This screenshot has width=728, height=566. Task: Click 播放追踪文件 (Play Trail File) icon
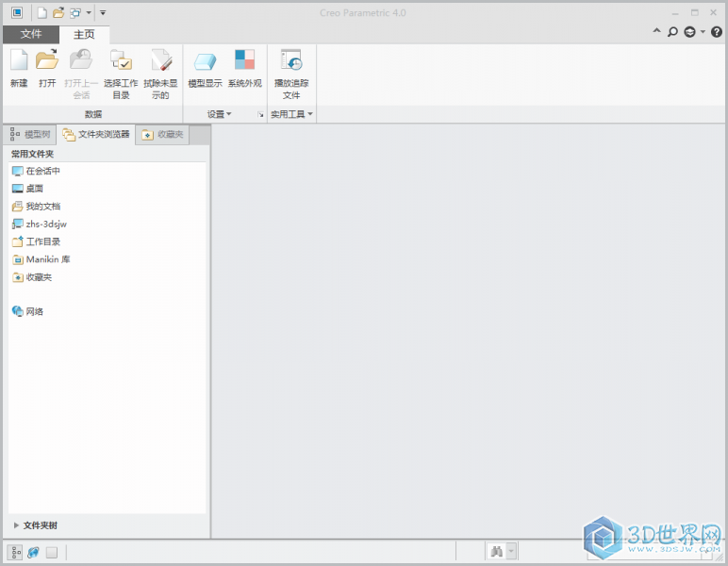click(291, 60)
